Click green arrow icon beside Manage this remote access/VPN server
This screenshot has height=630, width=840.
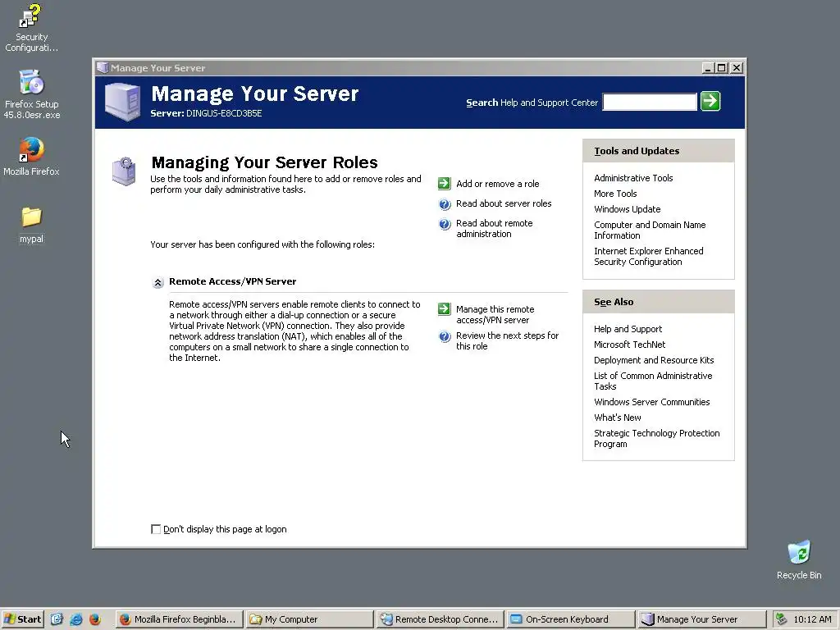click(x=444, y=309)
